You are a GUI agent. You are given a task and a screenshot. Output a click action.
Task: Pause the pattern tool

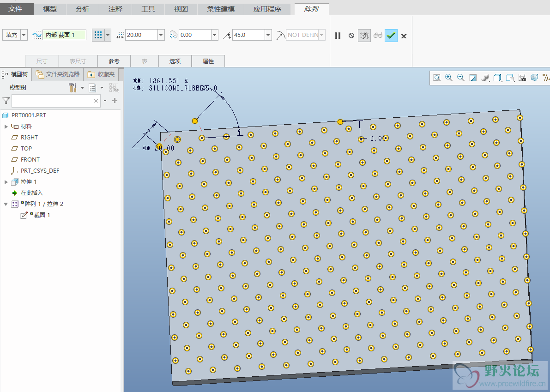338,36
